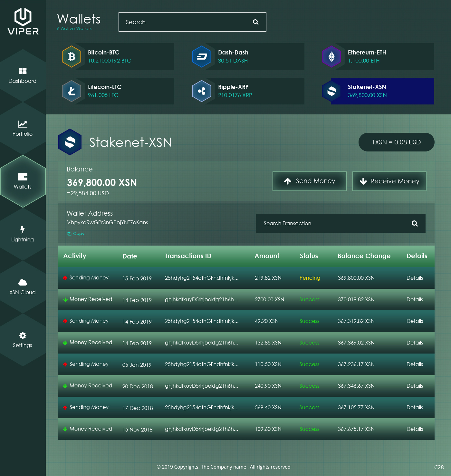The height and width of the screenshot is (476, 451).
Task: Click the Ethereum hexagon icon
Action: pyautogui.click(x=331, y=57)
